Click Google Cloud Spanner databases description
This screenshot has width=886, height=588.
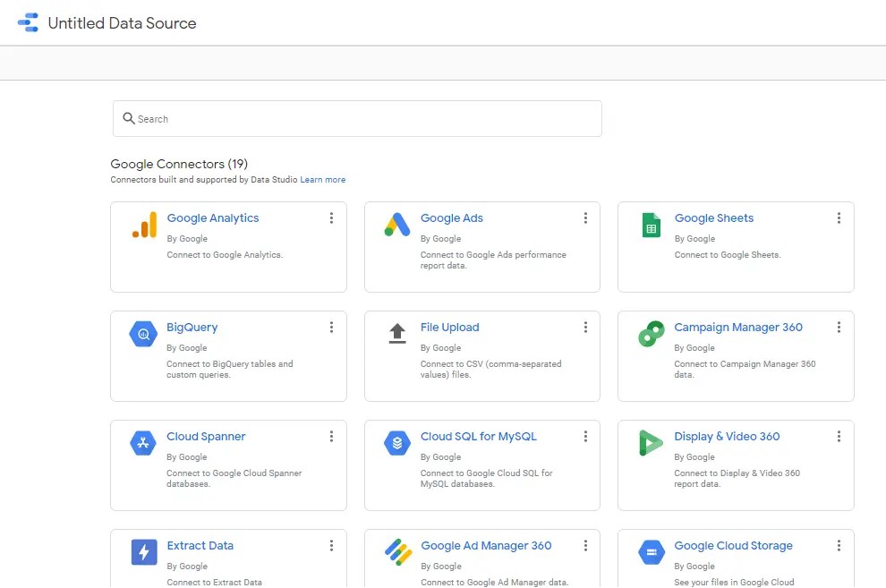pos(234,479)
